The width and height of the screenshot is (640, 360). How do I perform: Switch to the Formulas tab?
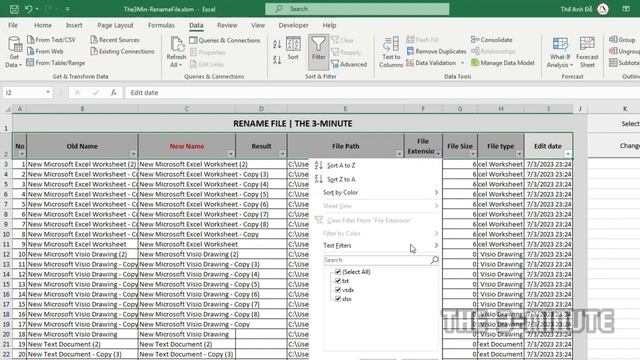(161, 25)
